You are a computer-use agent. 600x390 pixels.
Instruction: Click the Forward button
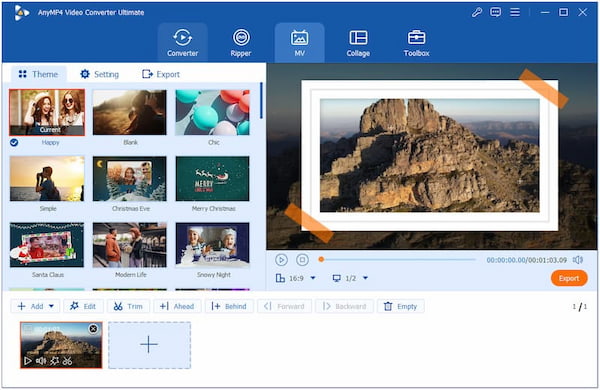pyautogui.click(x=284, y=306)
